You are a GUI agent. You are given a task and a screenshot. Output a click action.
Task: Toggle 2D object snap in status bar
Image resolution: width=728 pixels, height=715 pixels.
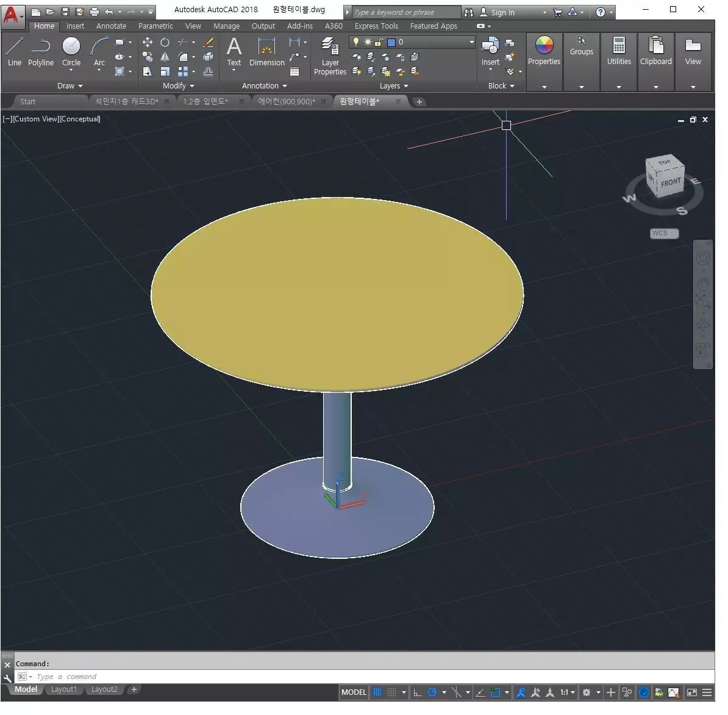pos(495,692)
